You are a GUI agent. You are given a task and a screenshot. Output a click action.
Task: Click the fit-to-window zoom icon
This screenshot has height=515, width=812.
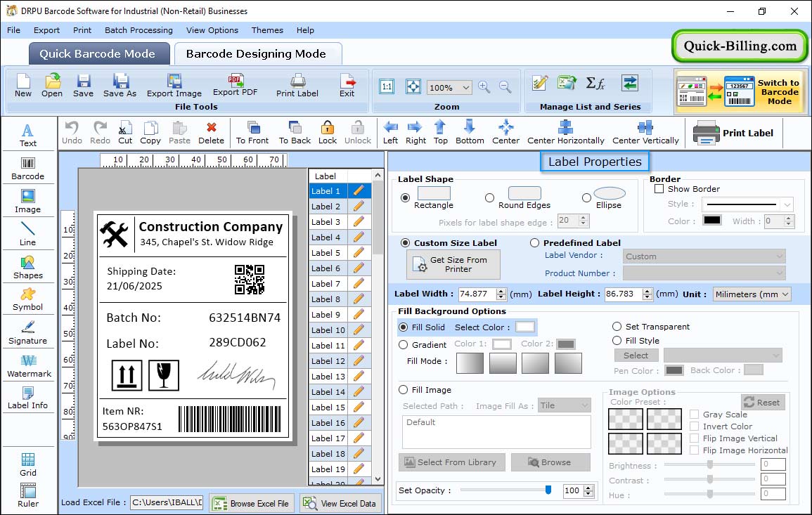pyautogui.click(x=413, y=86)
